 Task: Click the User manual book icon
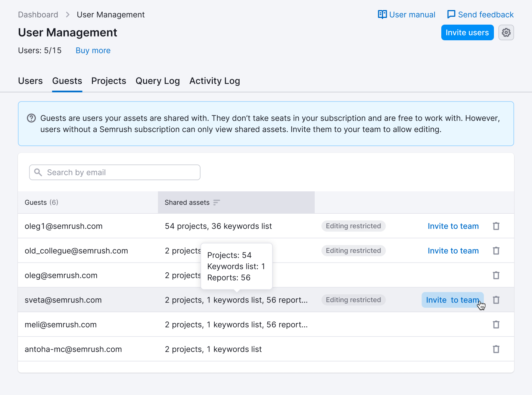[382, 15]
